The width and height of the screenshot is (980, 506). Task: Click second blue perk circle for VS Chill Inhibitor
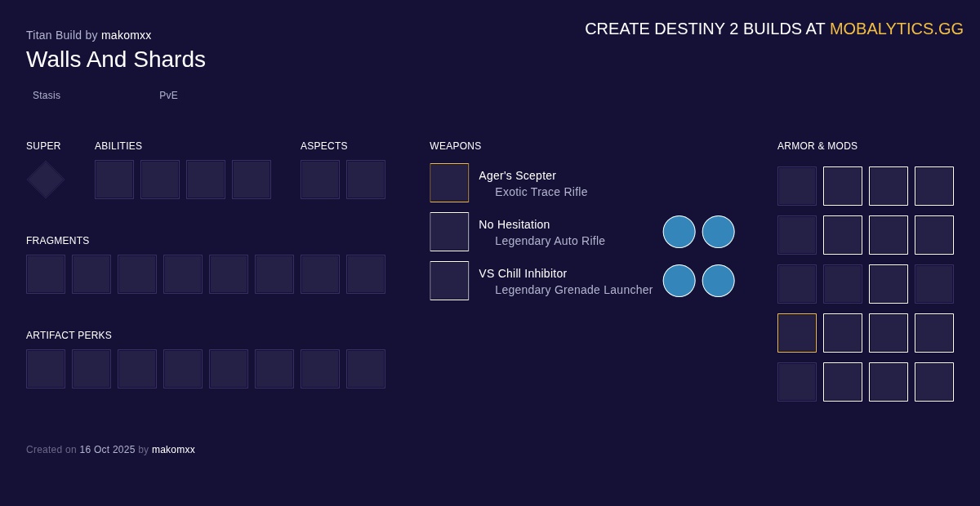click(x=718, y=281)
